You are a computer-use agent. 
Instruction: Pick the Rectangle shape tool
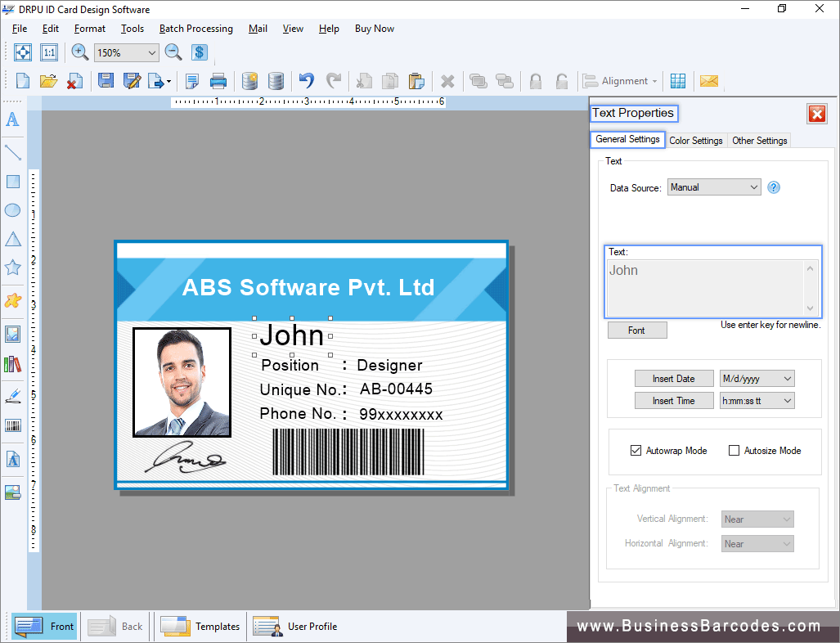pyautogui.click(x=12, y=181)
